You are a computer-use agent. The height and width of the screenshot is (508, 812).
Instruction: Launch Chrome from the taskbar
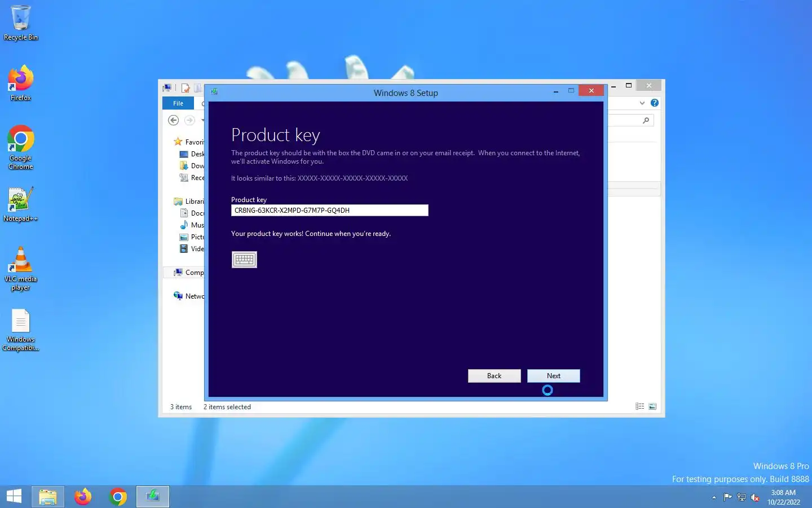coord(118,497)
